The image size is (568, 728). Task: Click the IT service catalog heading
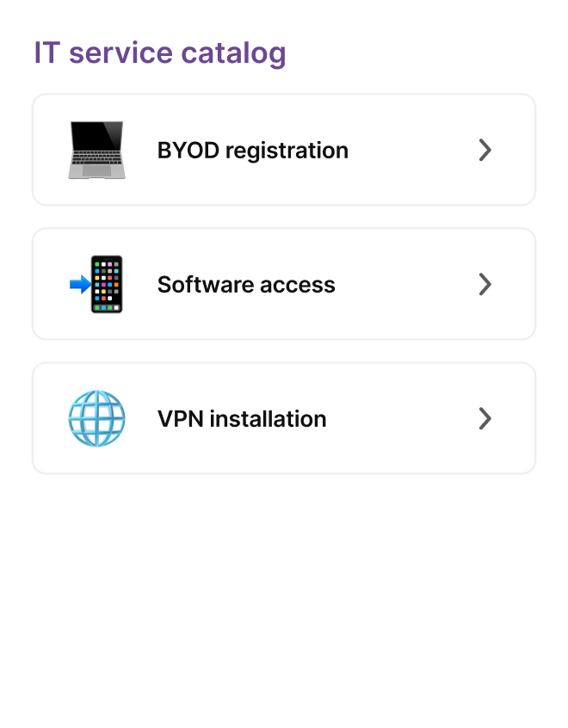159,52
